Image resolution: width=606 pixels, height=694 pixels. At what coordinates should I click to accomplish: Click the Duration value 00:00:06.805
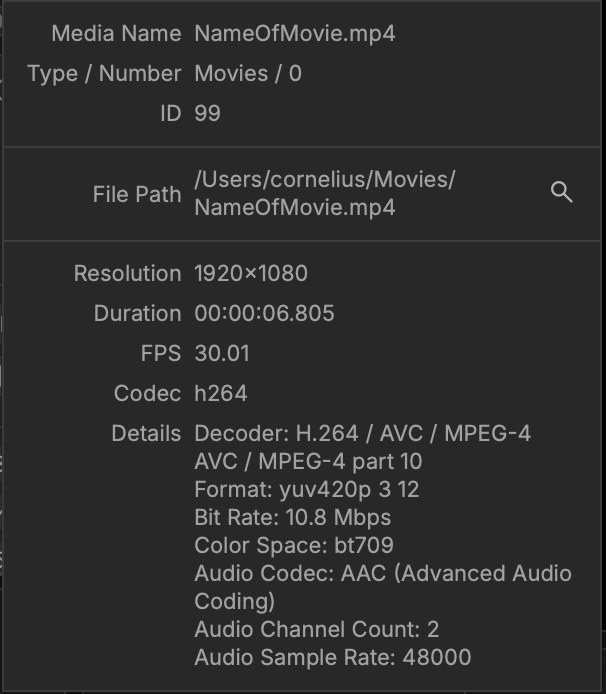click(x=264, y=313)
